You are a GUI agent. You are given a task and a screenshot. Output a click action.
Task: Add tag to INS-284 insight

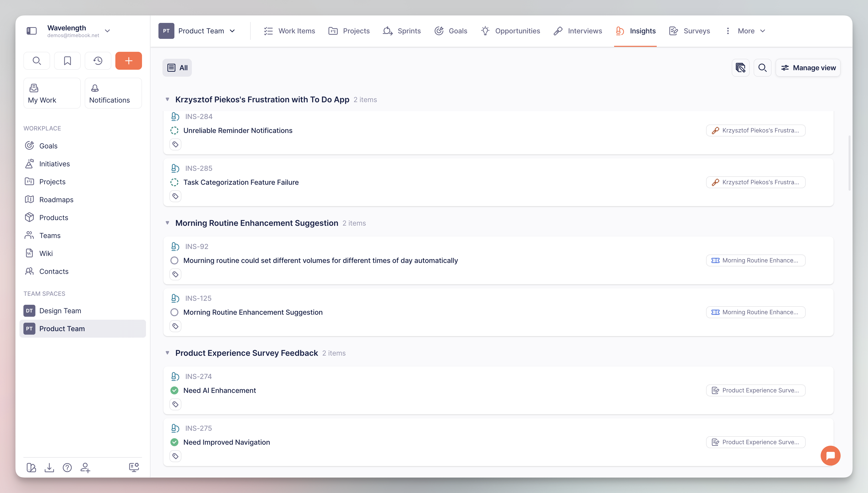[x=175, y=145]
